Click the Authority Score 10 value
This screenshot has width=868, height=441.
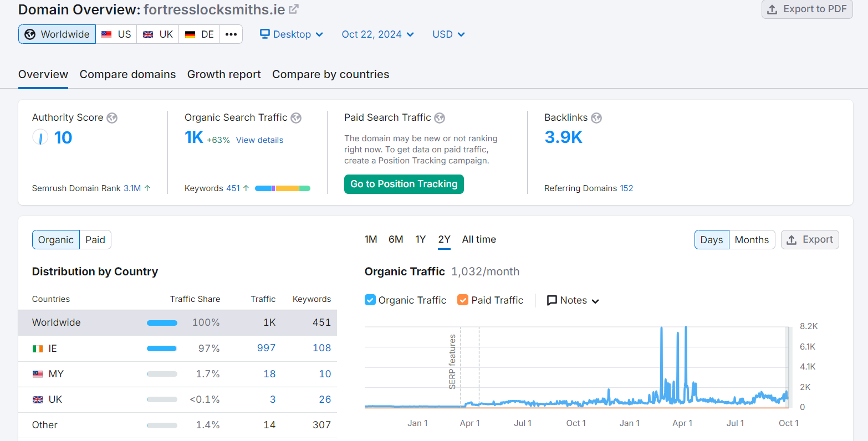63,137
